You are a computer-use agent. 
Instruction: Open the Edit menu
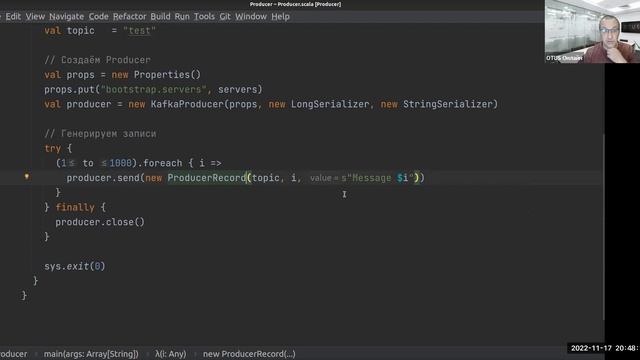13,16
